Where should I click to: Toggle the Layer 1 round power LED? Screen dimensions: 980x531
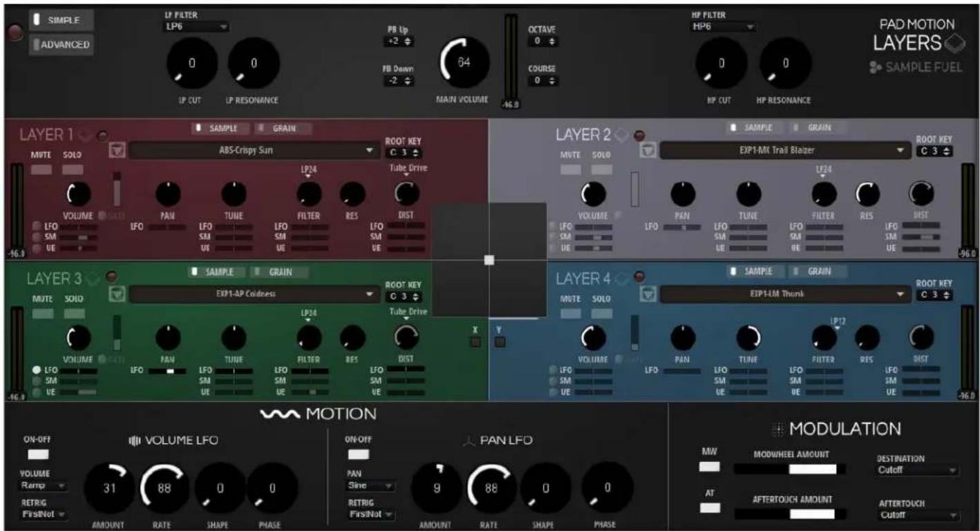click(x=102, y=136)
